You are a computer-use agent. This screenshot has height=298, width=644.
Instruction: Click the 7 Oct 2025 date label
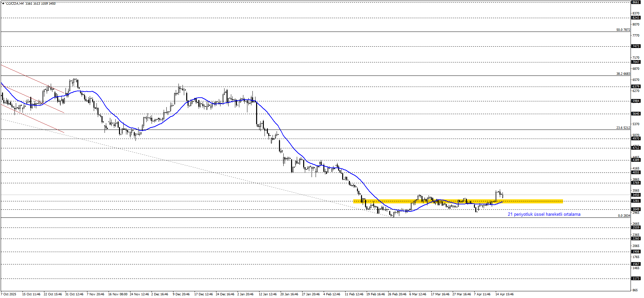pyautogui.click(x=8, y=294)
